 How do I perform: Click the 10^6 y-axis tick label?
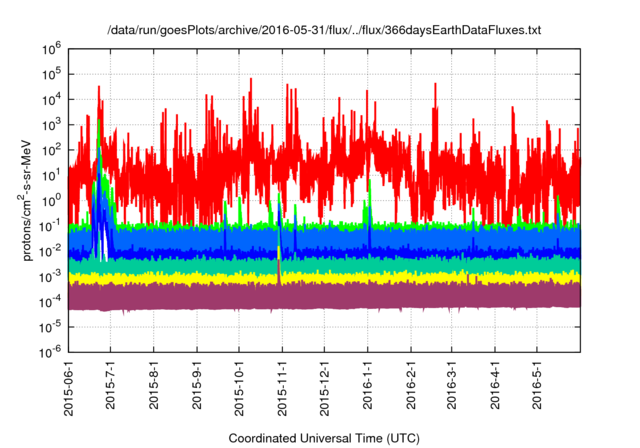tap(51, 49)
